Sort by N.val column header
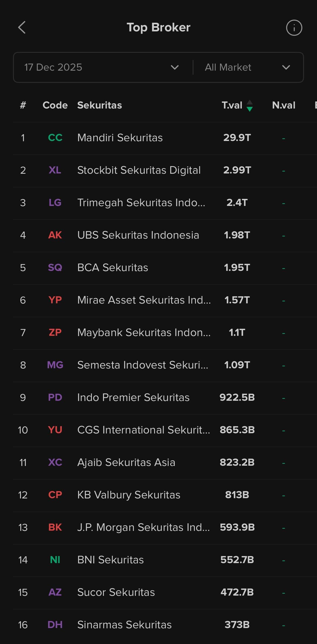 coord(283,105)
